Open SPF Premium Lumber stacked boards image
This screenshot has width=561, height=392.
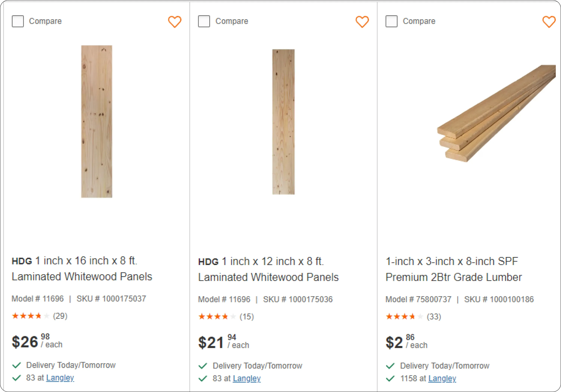496,113
